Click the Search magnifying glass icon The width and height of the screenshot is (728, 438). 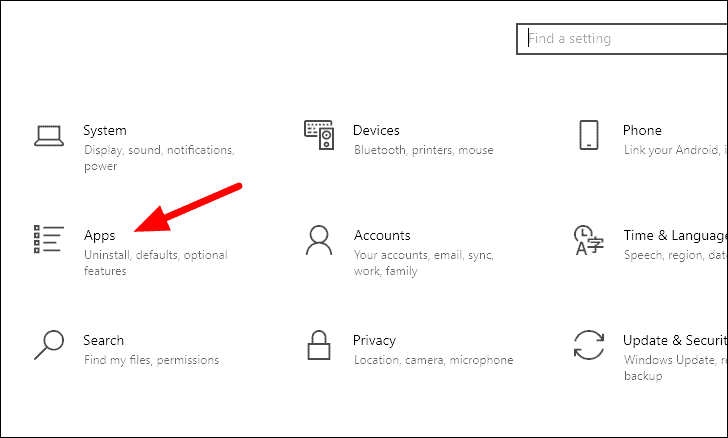point(49,345)
